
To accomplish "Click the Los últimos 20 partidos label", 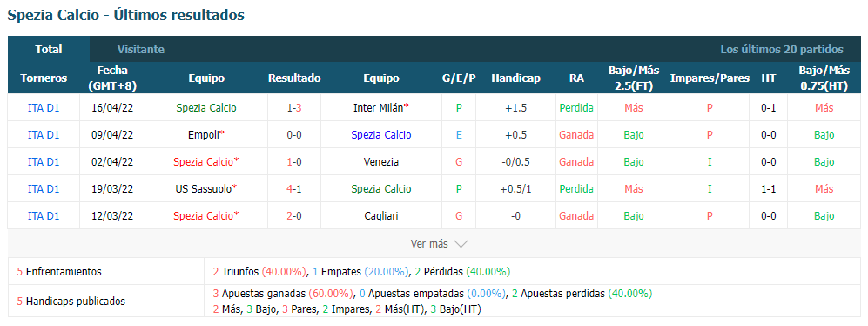I will click(x=782, y=50).
